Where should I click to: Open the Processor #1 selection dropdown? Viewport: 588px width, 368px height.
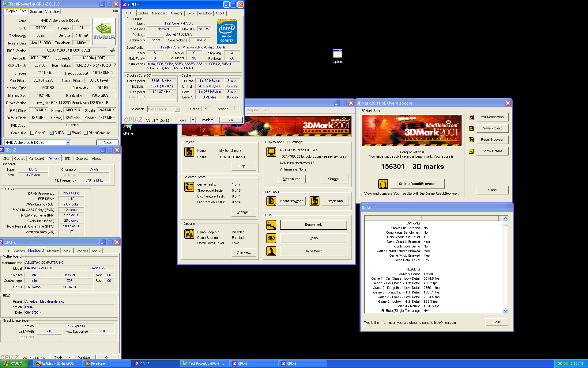pos(177,109)
